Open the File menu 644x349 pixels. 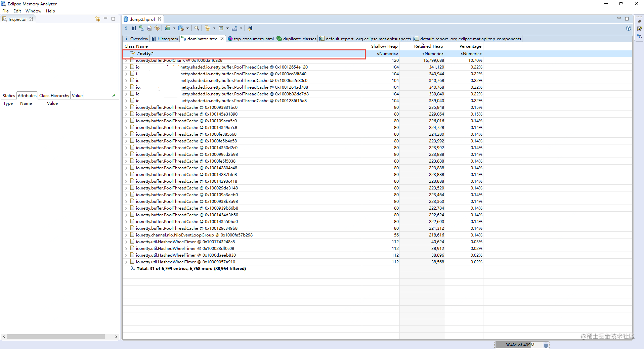pos(6,11)
